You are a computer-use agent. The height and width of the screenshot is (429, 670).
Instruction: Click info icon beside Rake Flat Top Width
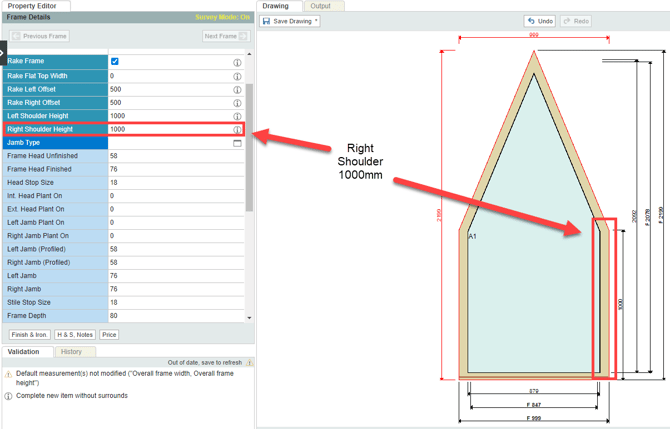coord(237,76)
